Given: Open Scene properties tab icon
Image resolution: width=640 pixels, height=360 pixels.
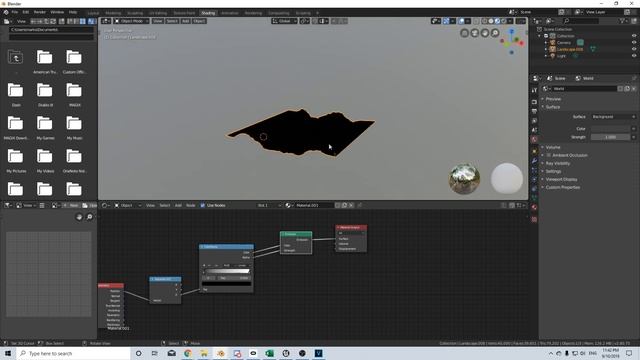Looking at the screenshot, I should (x=534, y=130).
